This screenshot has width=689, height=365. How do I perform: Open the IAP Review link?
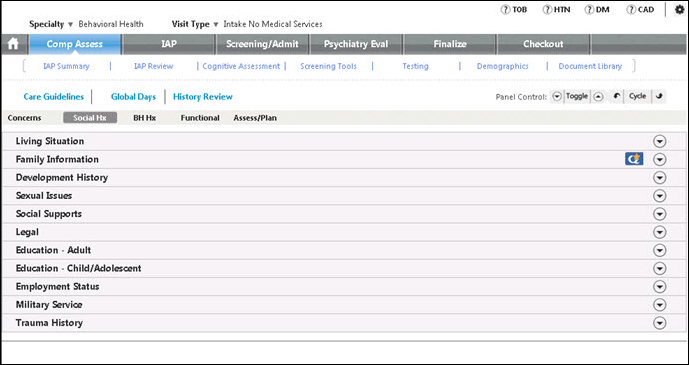tap(153, 66)
